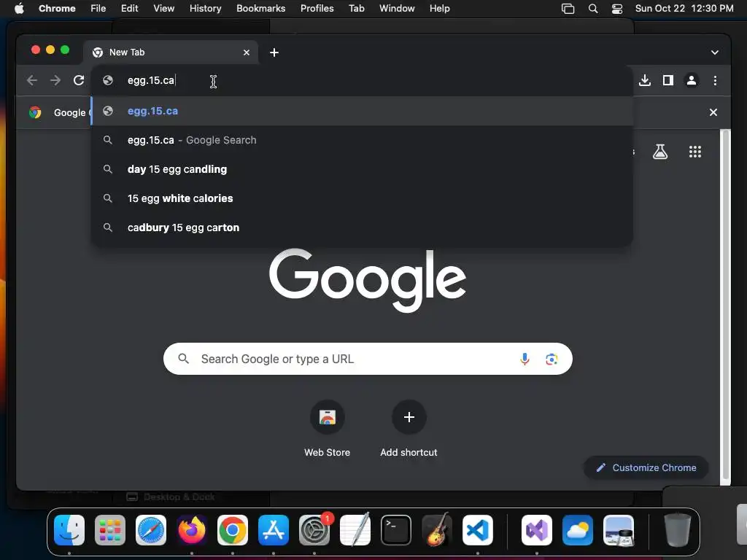The width and height of the screenshot is (747, 560).
Task: Open Visual Studio Code from the Dock
Action: (x=478, y=530)
